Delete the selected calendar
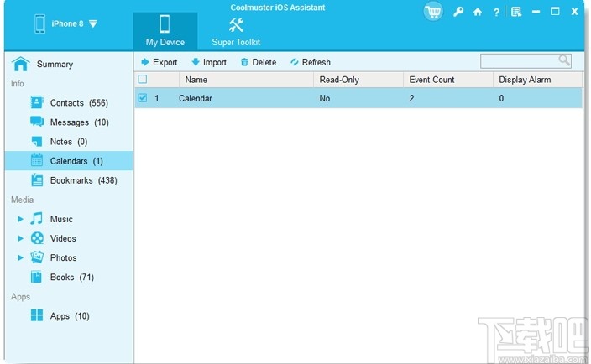The height and width of the screenshot is (364, 591). point(259,62)
